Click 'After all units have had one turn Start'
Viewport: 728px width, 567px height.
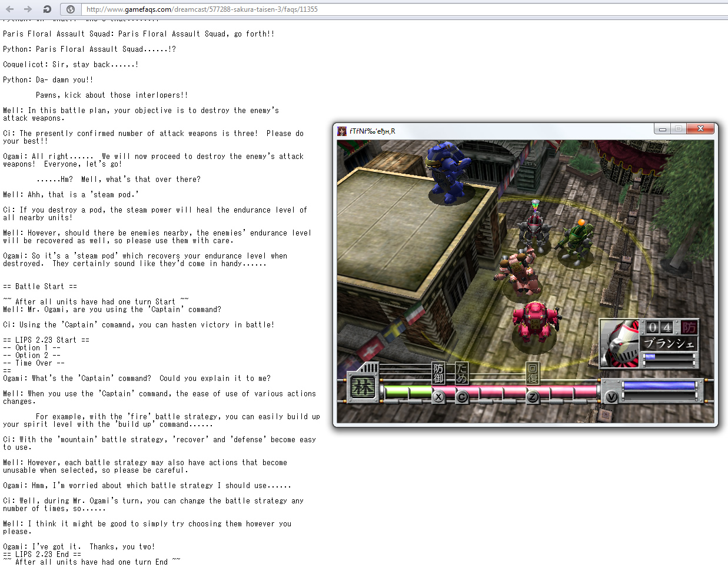pyautogui.click(x=96, y=301)
